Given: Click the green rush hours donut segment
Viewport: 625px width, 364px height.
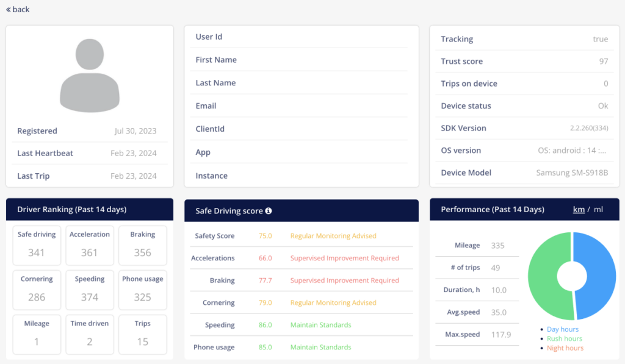Looking at the screenshot, I should point(544,276).
